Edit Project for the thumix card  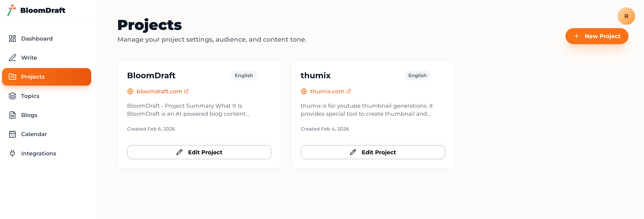(373, 152)
